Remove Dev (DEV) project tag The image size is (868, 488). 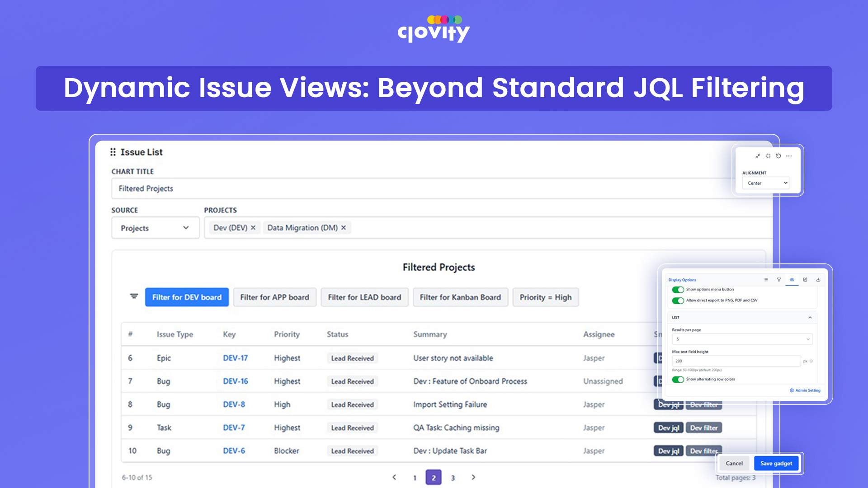tap(253, 228)
